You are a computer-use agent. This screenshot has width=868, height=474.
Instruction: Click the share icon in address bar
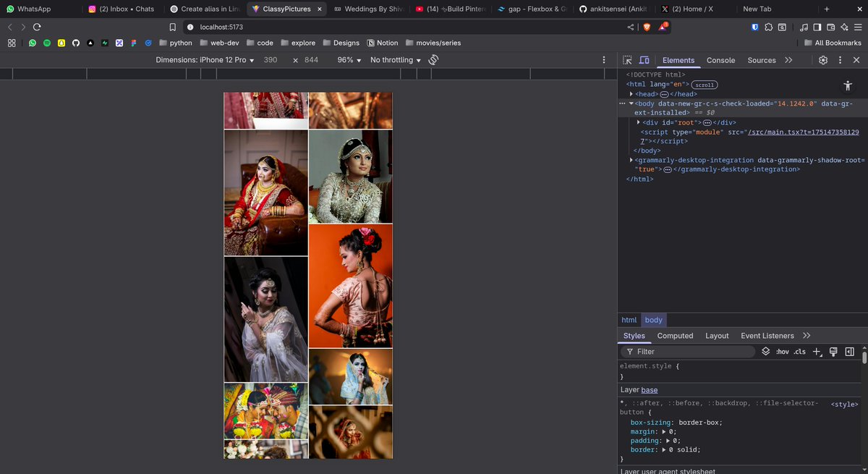click(631, 27)
